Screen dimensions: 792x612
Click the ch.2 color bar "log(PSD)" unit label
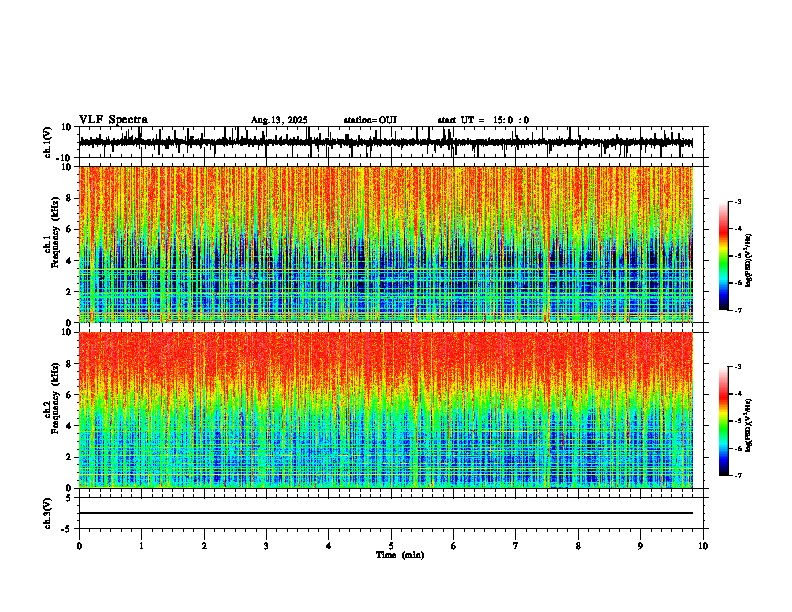tap(749, 425)
